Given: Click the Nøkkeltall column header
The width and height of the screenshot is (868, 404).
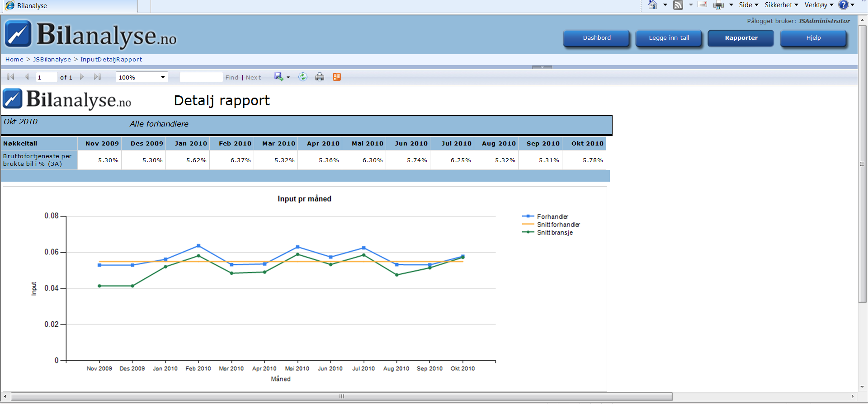Looking at the screenshot, I should tap(39, 143).
